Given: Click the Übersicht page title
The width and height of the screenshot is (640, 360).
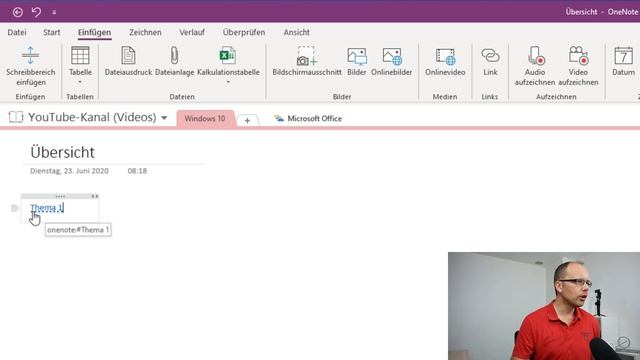Looking at the screenshot, I should click(62, 152).
